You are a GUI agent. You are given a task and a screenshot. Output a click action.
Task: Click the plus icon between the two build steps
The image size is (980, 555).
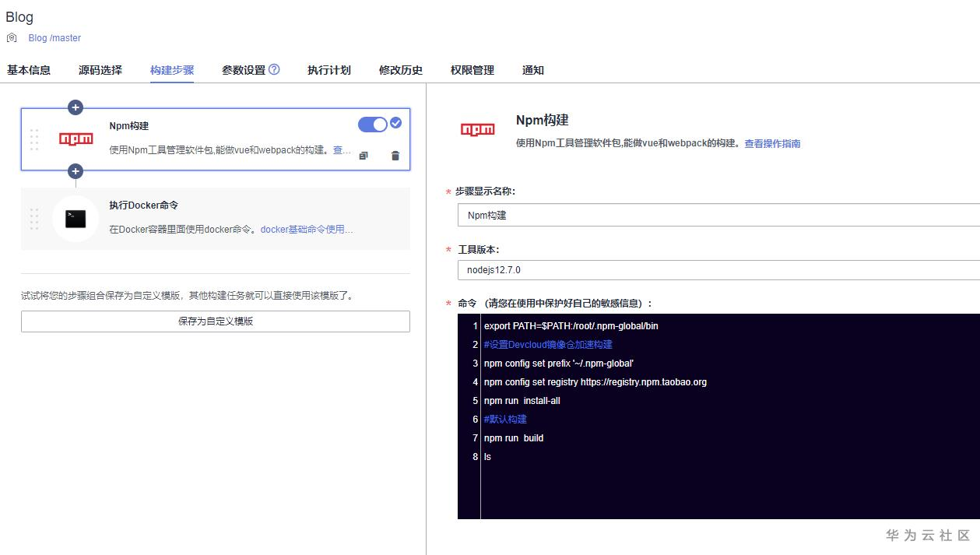[75, 171]
